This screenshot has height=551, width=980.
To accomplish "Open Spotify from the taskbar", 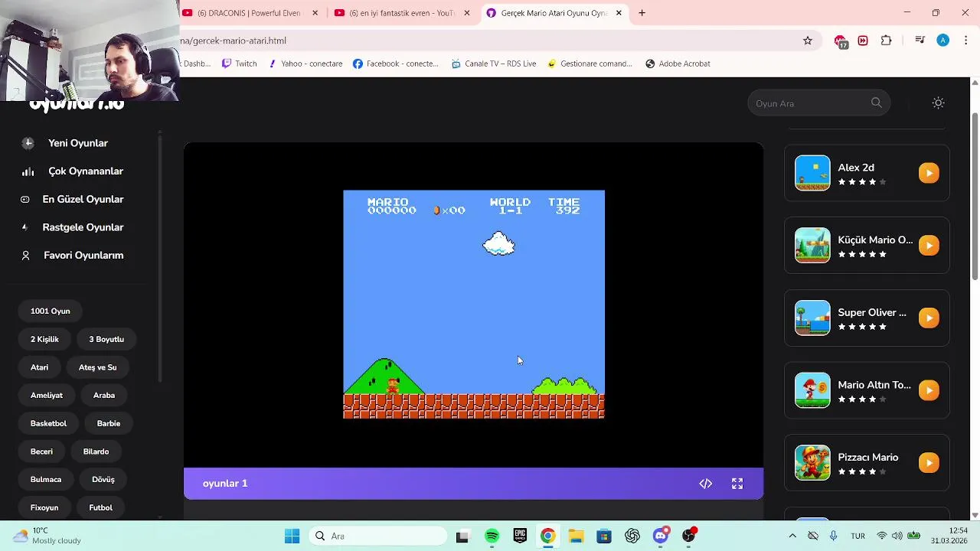I will [x=492, y=536].
